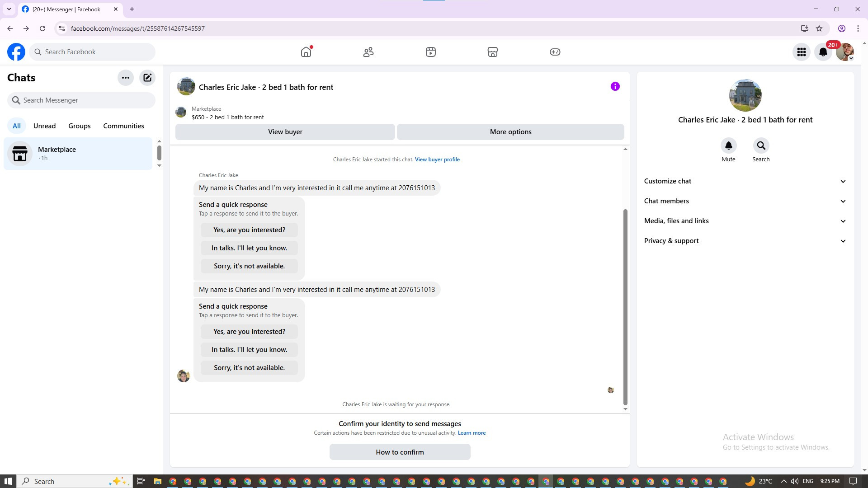The height and width of the screenshot is (488, 868).
Task: Expand Customize chat section
Action: coord(745,181)
